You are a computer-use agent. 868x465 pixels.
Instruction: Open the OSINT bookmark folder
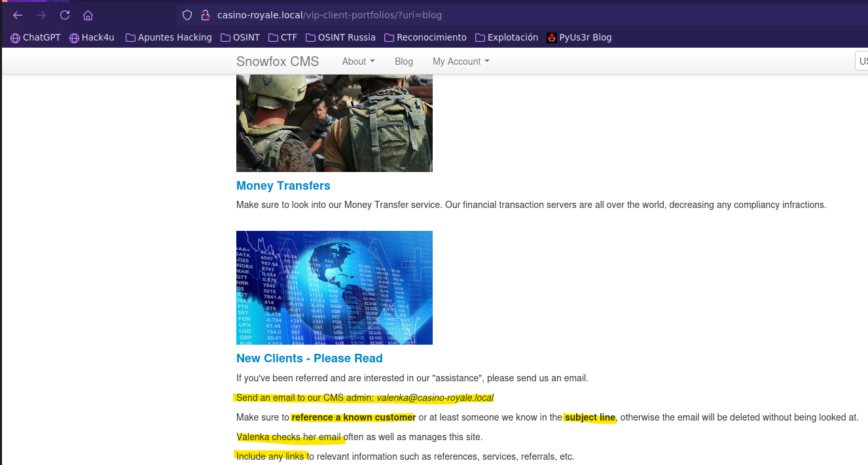pyautogui.click(x=240, y=37)
